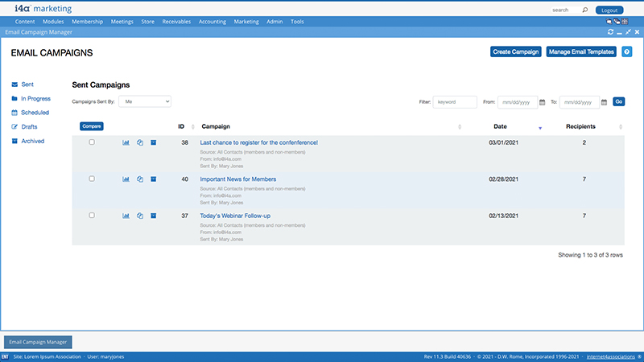Click the Logout button

[609, 10]
